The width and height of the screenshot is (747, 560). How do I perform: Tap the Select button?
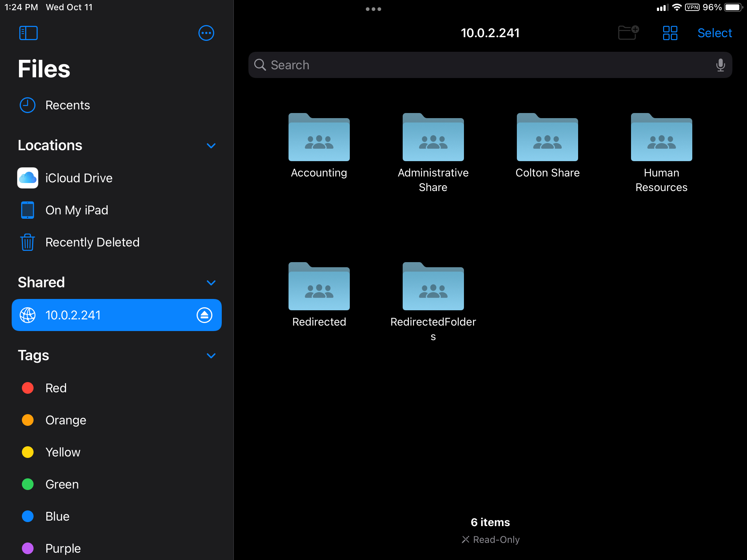[x=715, y=33]
